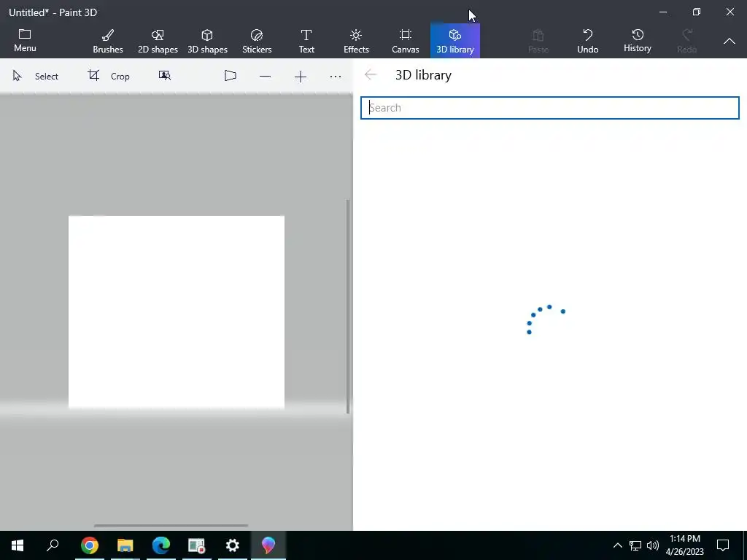Zoom in with the plus button
747x560 pixels.
(x=300, y=76)
